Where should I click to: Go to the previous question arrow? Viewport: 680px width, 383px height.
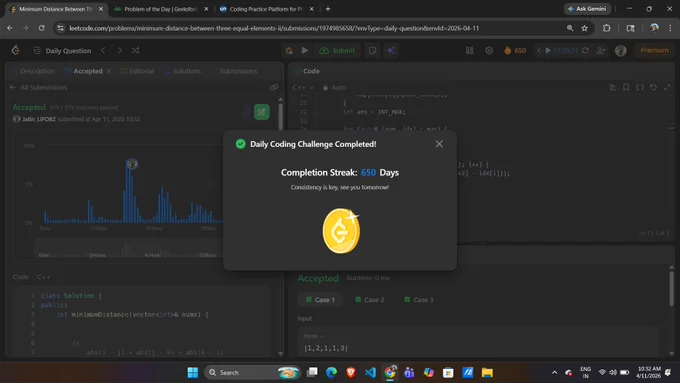coord(103,51)
